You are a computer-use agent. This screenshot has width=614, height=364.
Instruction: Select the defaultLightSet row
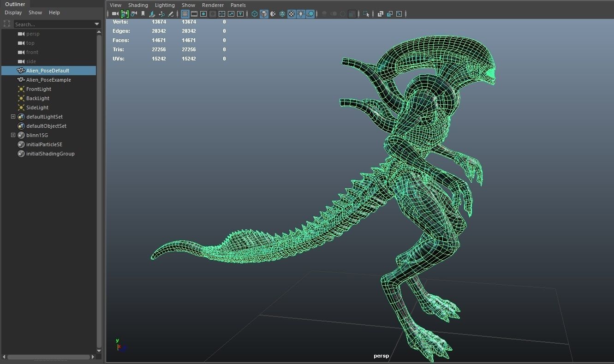[49, 117]
